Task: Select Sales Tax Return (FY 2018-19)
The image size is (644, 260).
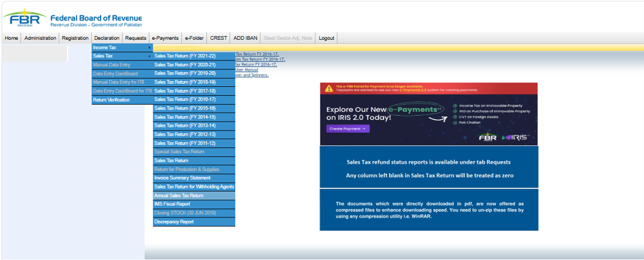Action: point(194,82)
